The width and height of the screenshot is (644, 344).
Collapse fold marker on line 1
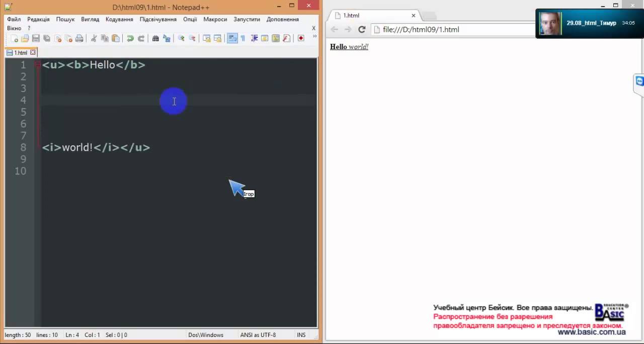(x=38, y=65)
